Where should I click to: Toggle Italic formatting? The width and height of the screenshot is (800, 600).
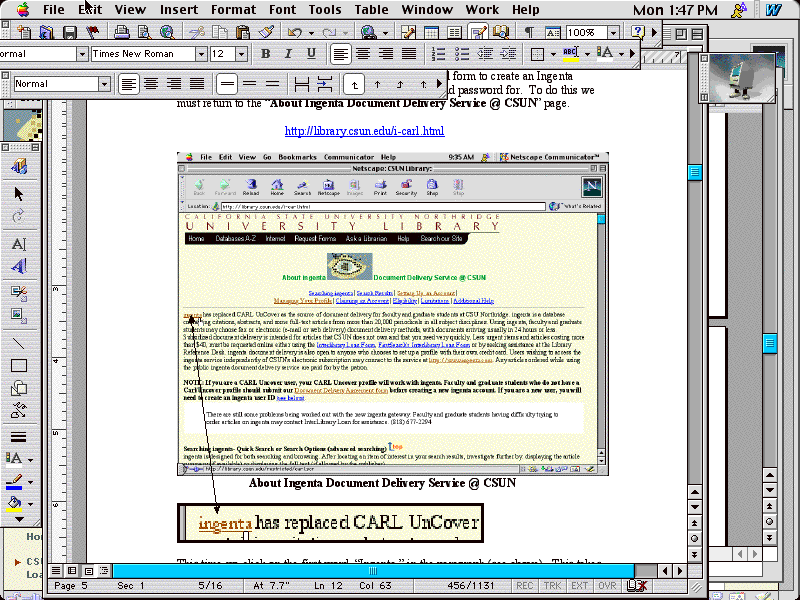point(288,54)
